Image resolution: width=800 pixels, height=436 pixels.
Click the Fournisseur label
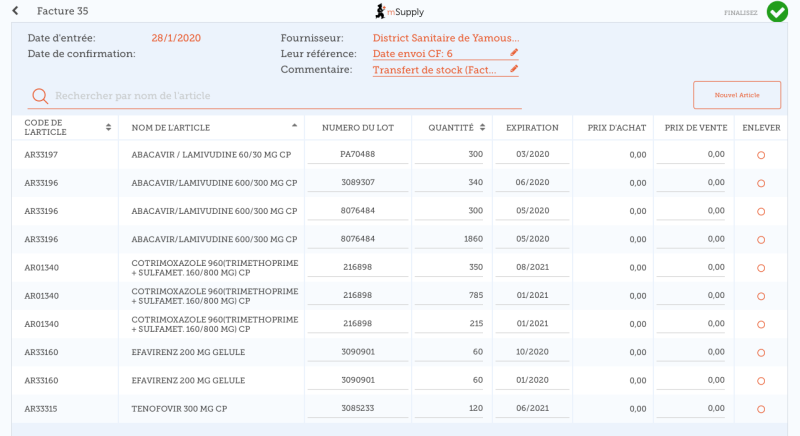pos(312,38)
